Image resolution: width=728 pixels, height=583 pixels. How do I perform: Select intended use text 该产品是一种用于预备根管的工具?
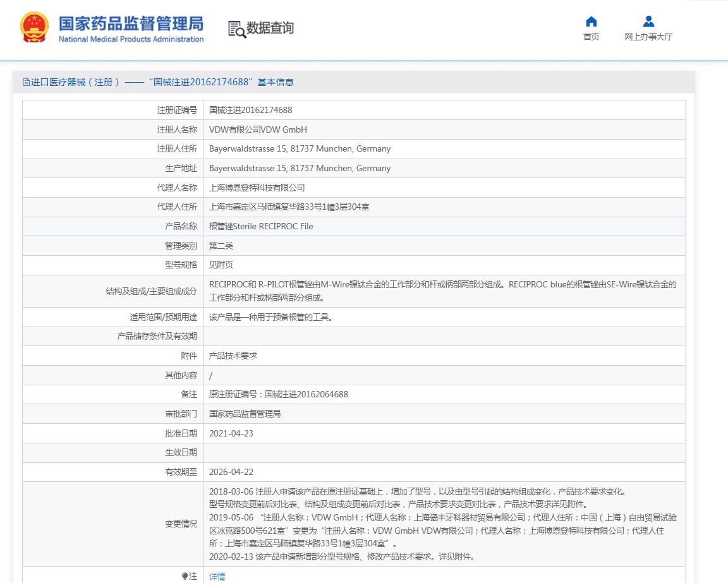point(270,317)
